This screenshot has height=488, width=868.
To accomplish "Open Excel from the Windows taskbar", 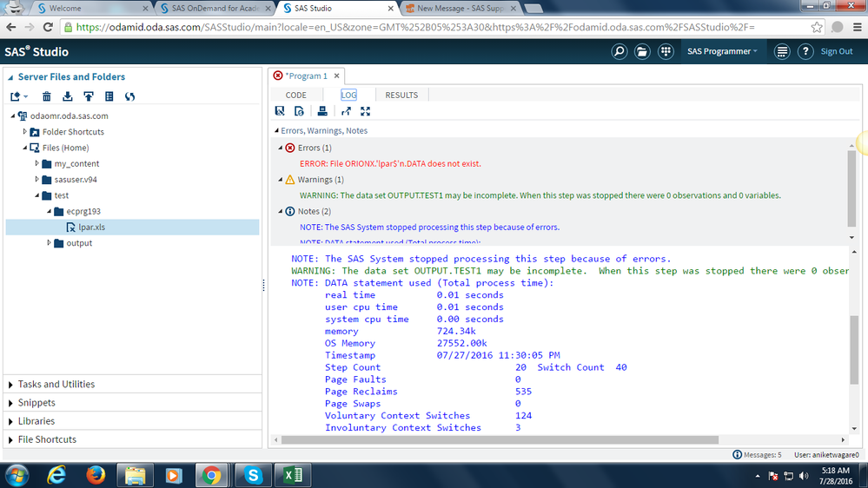I will click(292, 475).
